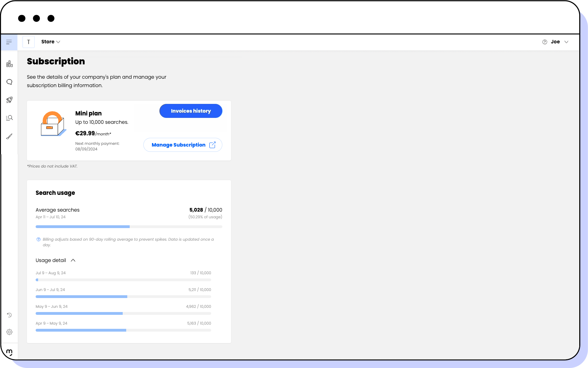This screenshot has width=588, height=368.
Task: Click the help question mark icon
Action: (545, 42)
